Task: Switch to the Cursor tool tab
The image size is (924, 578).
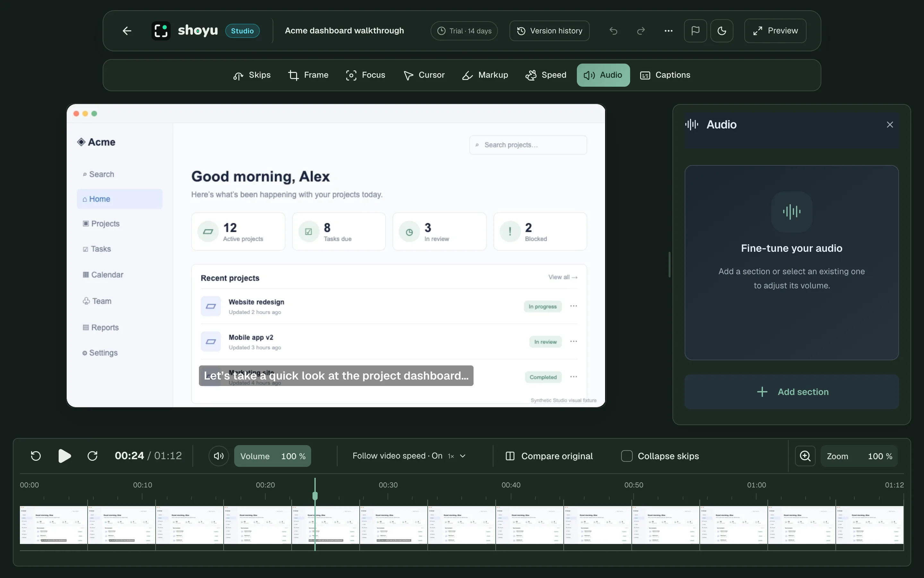Action: coord(424,75)
